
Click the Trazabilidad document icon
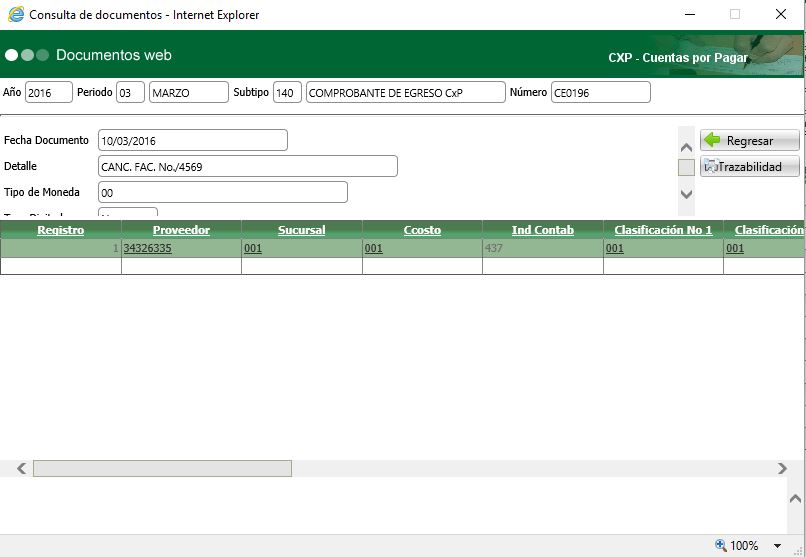tap(710, 165)
